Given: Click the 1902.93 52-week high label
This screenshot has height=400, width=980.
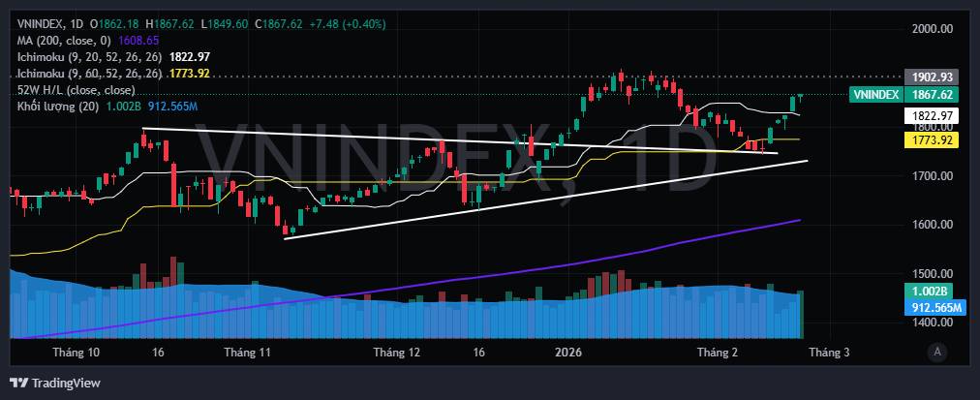Looking at the screenshot, I should click(x=932, y=77).
